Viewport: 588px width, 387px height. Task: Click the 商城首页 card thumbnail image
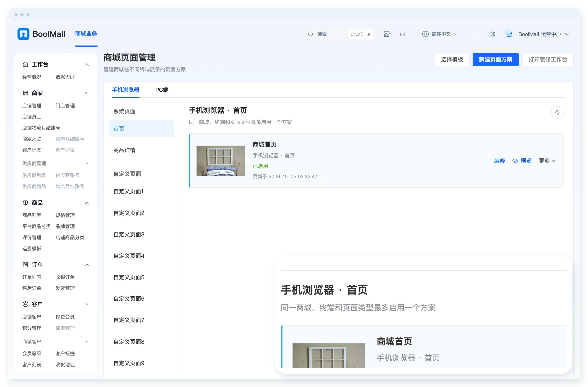pyautogui.click(x=221, y=161)
